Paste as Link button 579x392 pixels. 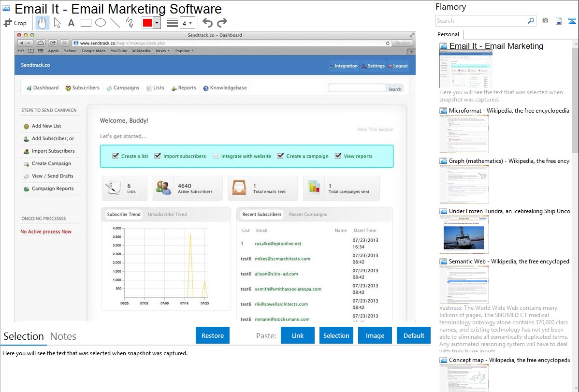tap(298, 335)
